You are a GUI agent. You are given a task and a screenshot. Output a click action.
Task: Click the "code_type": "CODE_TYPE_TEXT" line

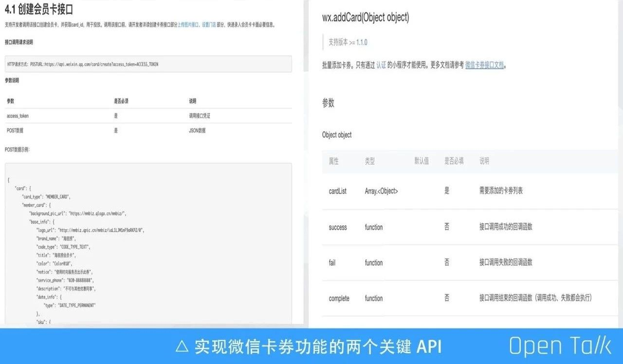(63, 247)
